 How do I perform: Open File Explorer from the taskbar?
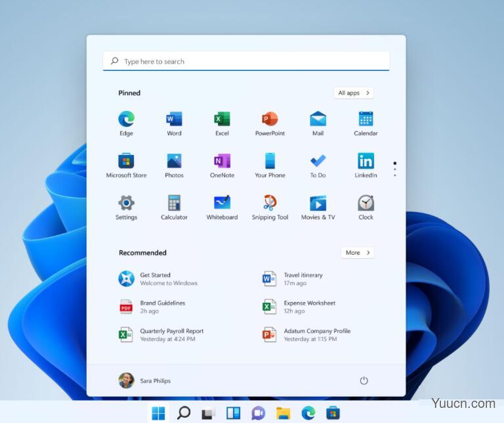click(x=283, y=413)
